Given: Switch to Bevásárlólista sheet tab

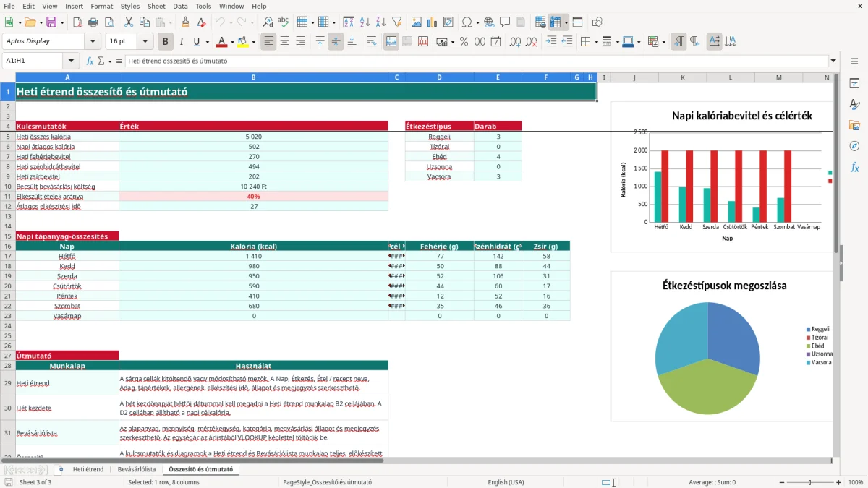Looking at the screenshot, I should [x=137, y=469].
